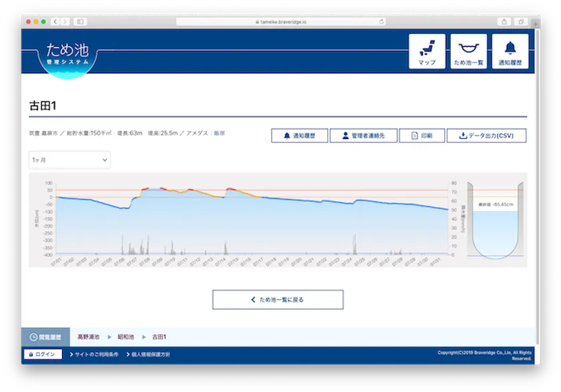Click Safari's show tabs icon

[x=521, y=21]
